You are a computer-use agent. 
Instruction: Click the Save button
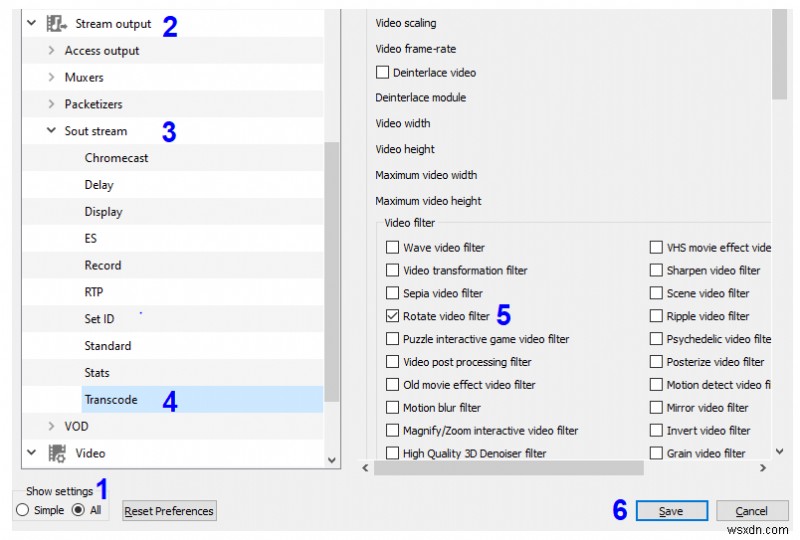click(x=671, y=511)
